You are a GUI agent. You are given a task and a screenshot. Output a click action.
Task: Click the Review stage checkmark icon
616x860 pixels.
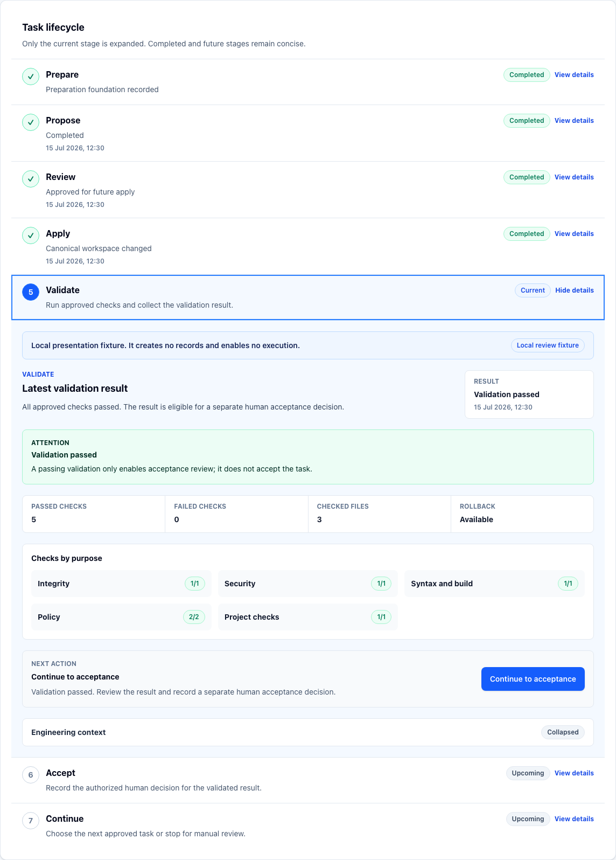point(31,179)
